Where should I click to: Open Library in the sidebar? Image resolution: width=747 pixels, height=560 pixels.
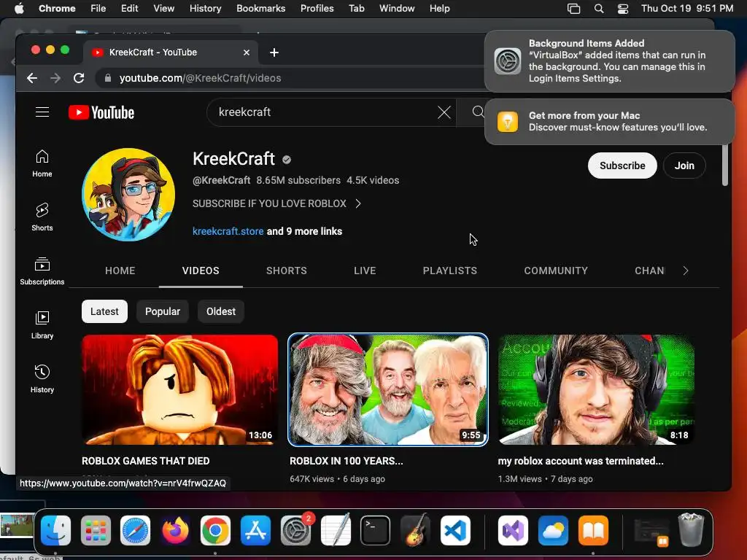(x=42, y=324)
